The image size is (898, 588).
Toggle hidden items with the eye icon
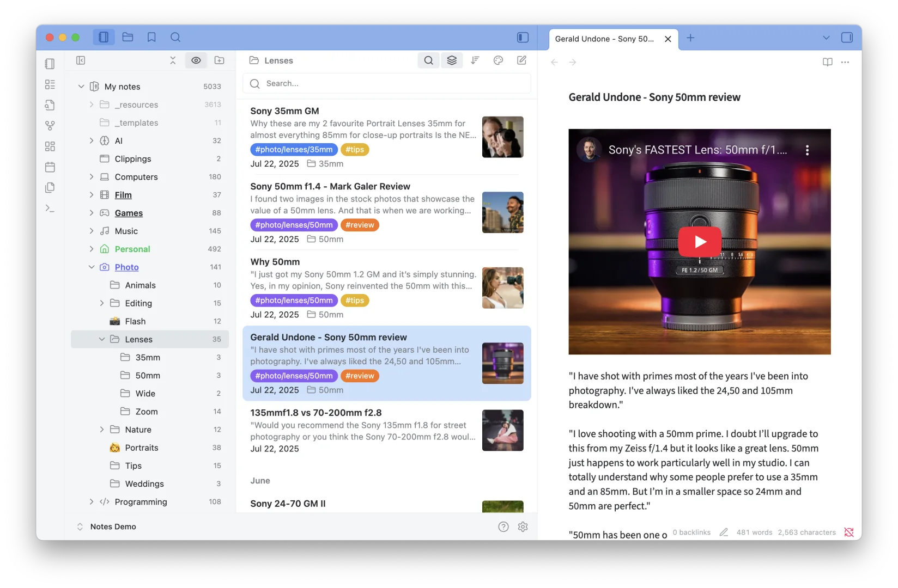tap(196, 60)
